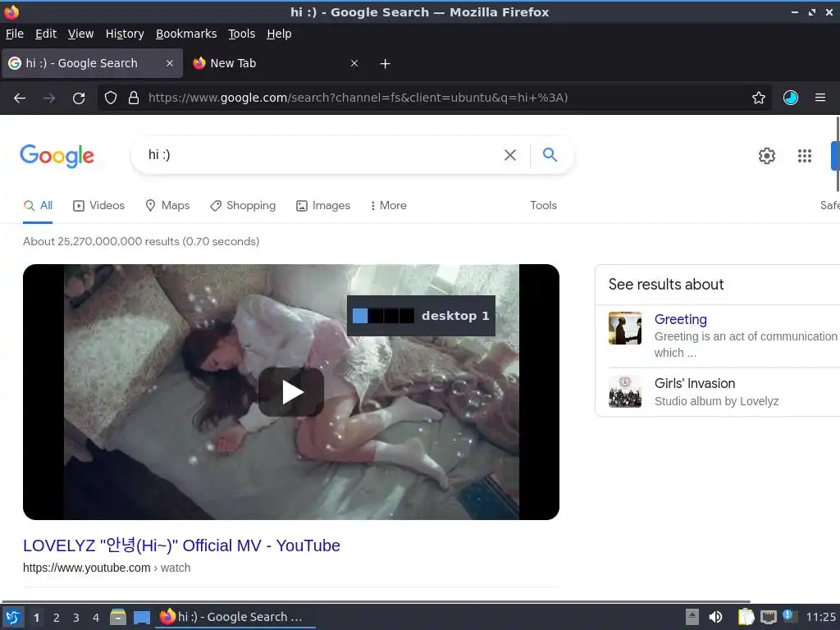Image resolution: width=840 pixels, height=630 pixels.
Task: Open the File menu
Action: (15, 34)
